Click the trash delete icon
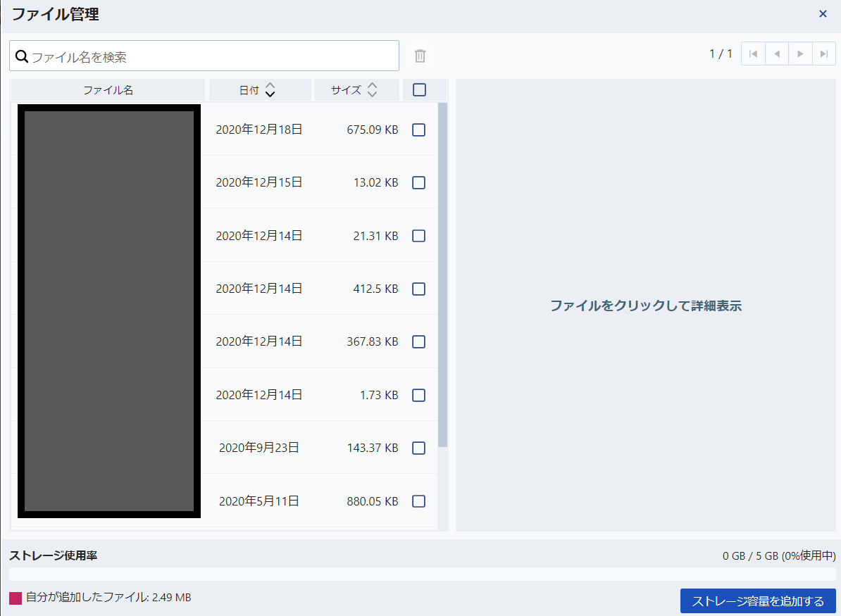This screenshot has height=616, width=841. (x=420, y=56)
